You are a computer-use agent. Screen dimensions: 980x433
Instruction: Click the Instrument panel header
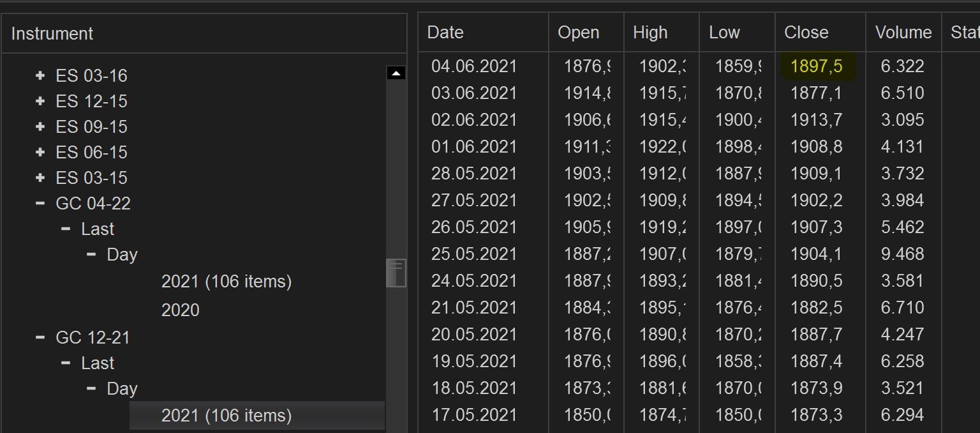[204, 33]
